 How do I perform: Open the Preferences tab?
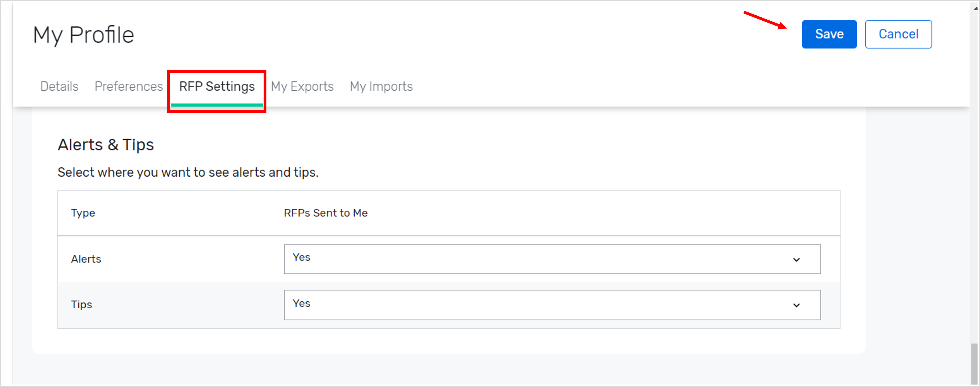click(x=129, y=86)
